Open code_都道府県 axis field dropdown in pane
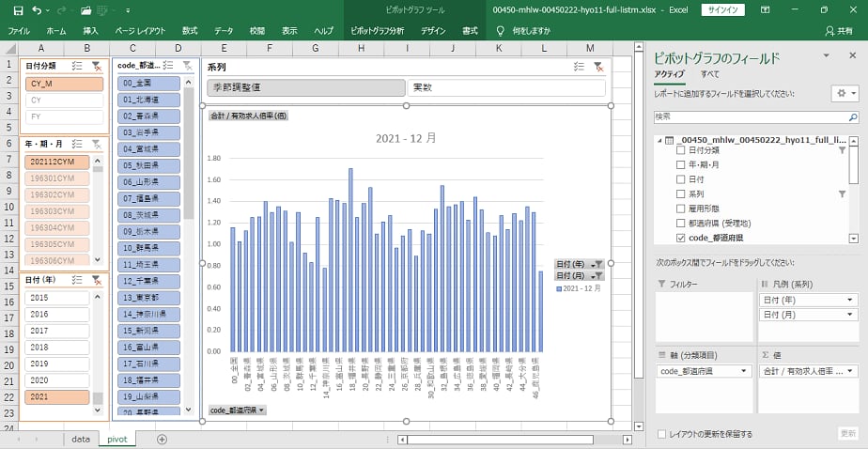This screenshot has height=449, width=868. point(745,371)
